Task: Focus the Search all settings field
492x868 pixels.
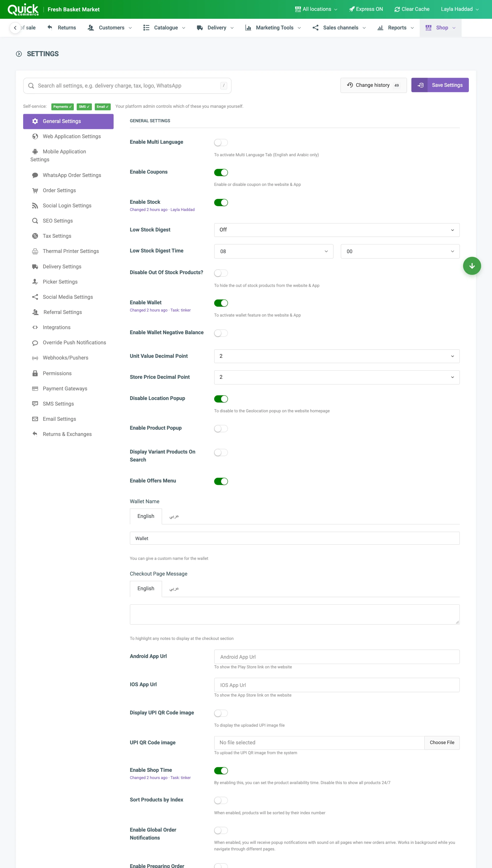Action: coord(127,86)
